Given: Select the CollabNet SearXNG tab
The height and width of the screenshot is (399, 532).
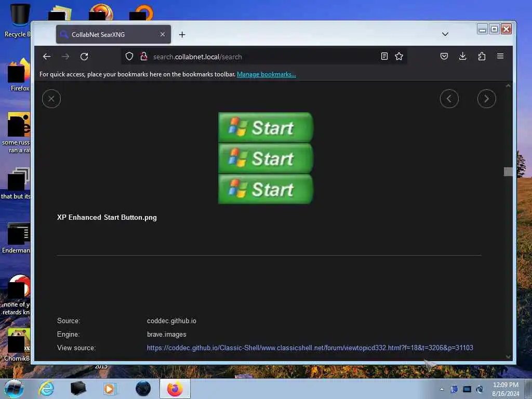Looking at the screenshot, I should coord(113,34).
